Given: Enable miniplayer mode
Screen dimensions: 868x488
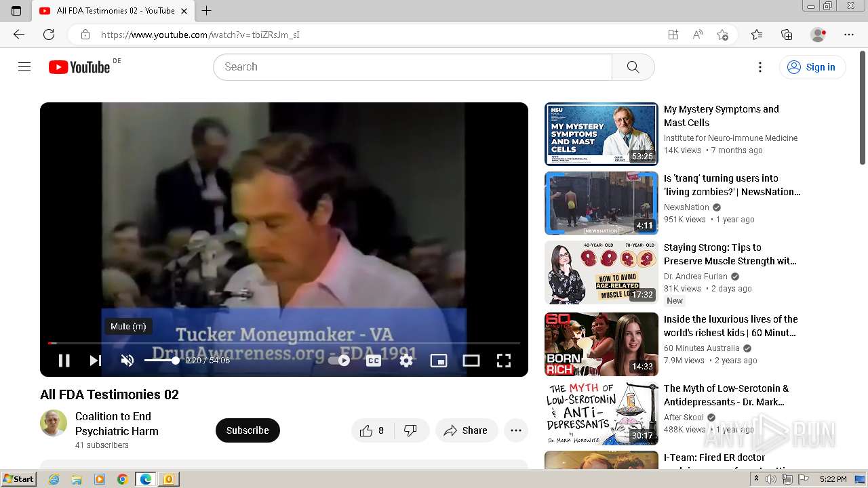Looking at the screenshot, I should coord(439,361).
